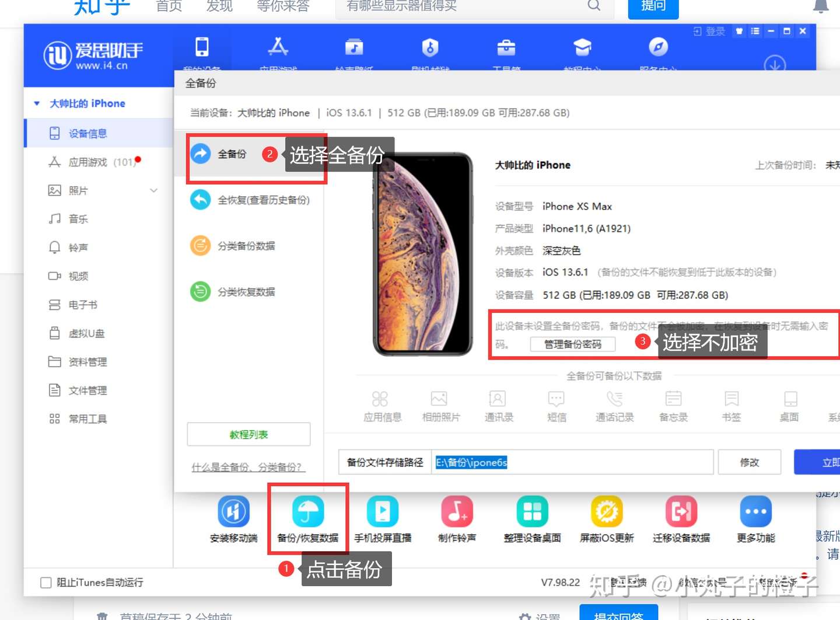
Task: Go to Zhihu 首页 tab
Action: tap(169, 6)
